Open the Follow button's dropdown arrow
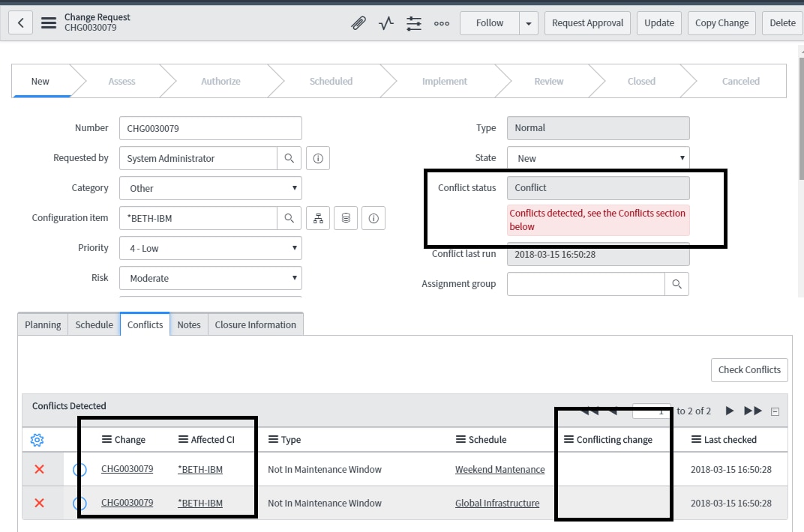Screen dimensions: 804x532 (x=528, y=22)
